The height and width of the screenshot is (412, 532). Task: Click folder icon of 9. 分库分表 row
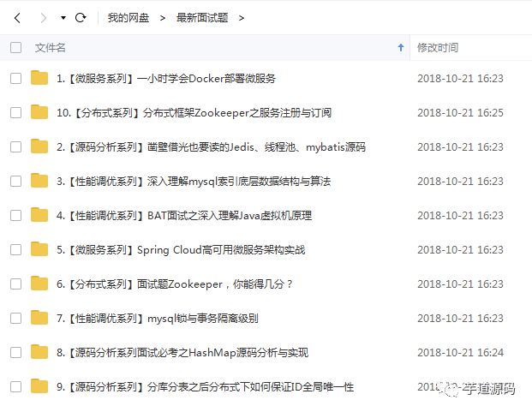39,386
